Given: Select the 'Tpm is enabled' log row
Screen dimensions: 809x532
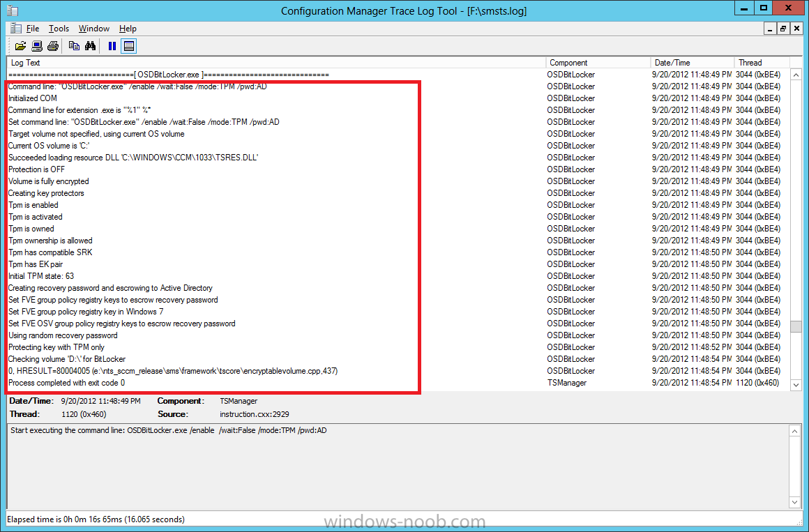Looking at the screenshot, I should tap(398, 205).
